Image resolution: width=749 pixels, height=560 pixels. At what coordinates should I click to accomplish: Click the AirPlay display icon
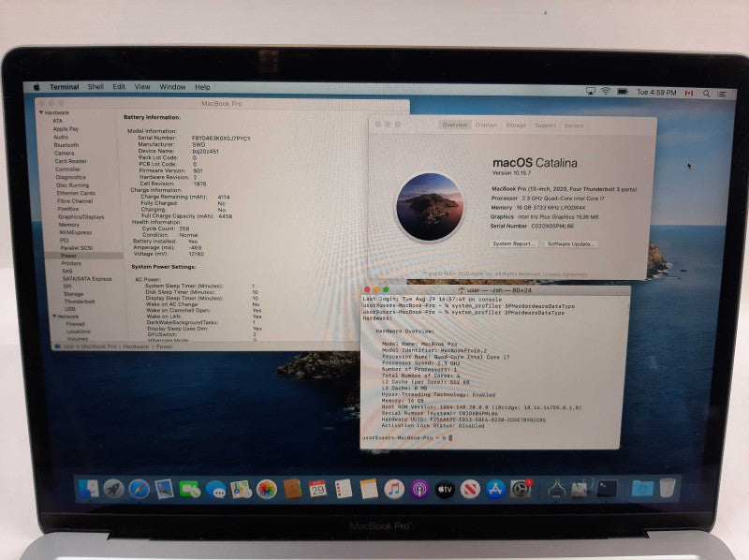pos(591,91)
